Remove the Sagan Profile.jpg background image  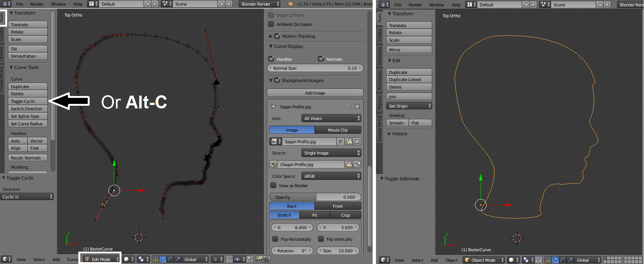pos(357,106)
